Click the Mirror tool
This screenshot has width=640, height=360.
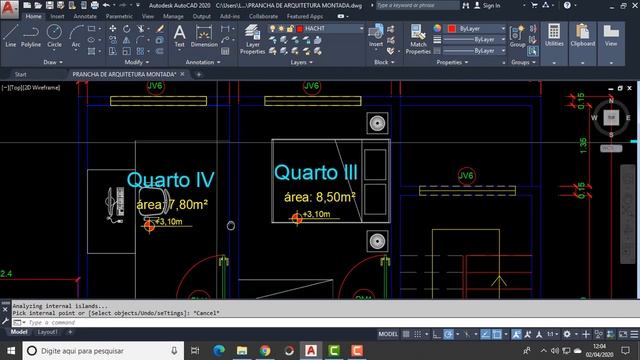pyautogui.click(x=127, y=40)
